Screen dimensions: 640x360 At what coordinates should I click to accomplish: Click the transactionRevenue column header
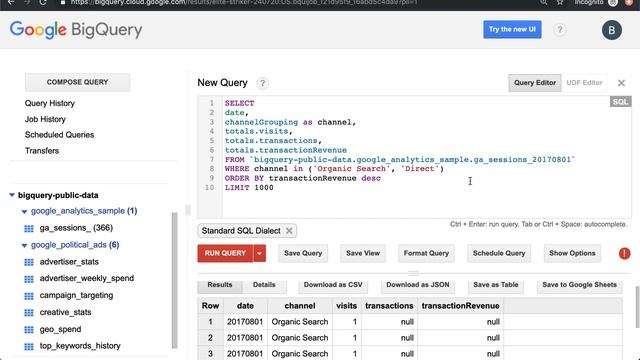pos(460,306)
